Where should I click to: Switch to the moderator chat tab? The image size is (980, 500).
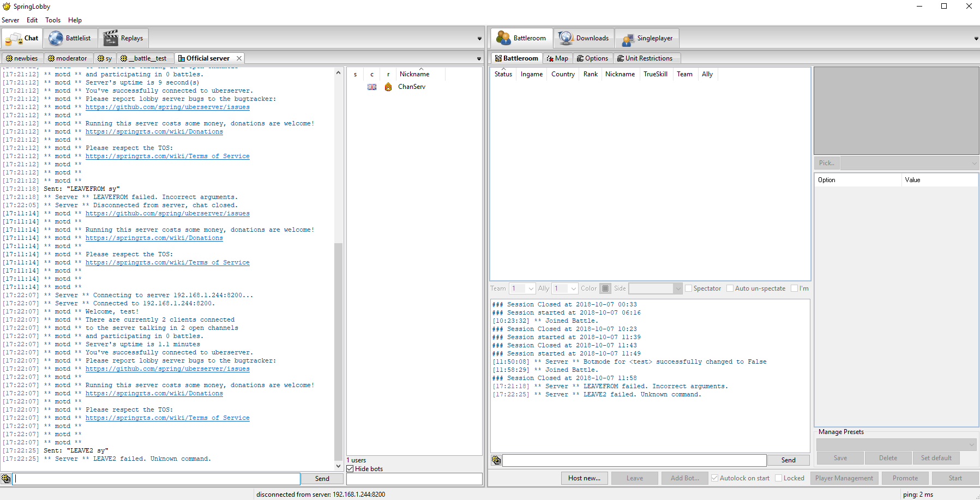click(x=68, y=58)
